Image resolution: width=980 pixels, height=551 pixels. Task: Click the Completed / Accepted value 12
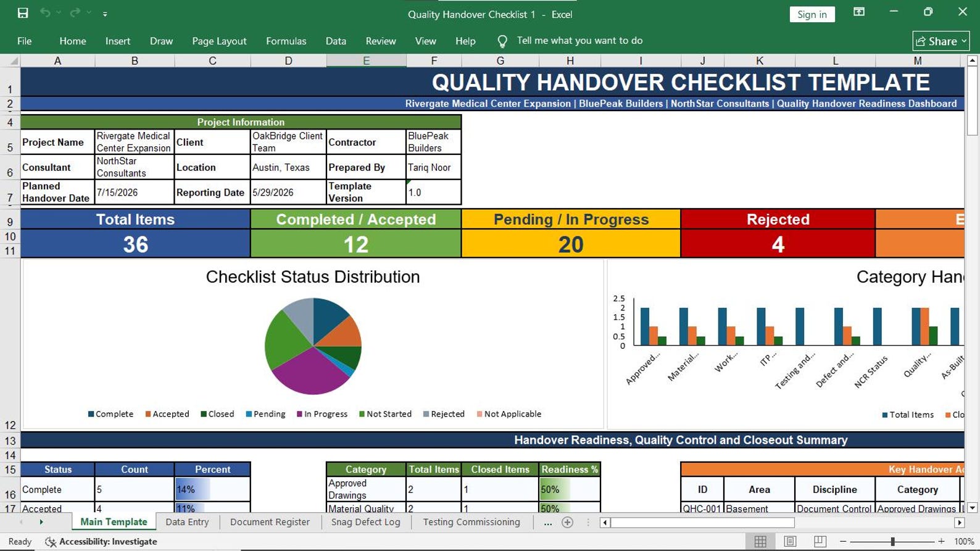coord(355,244)
